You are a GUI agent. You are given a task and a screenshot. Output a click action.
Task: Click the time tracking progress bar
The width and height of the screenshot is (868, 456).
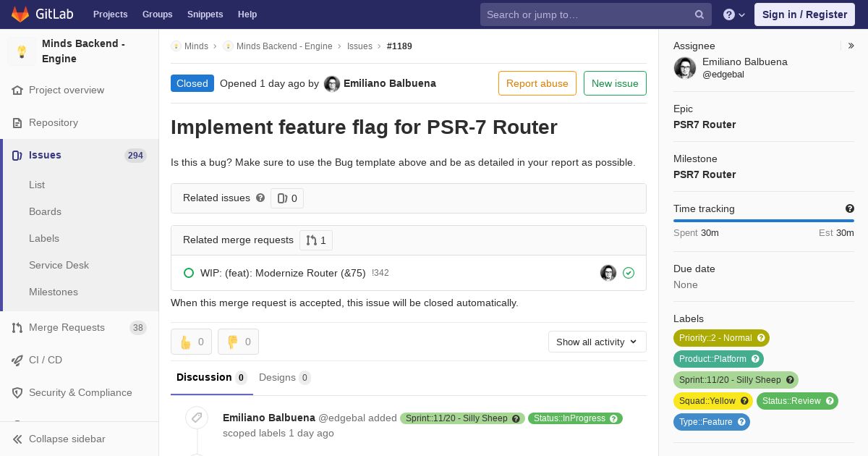click(764, 221)
